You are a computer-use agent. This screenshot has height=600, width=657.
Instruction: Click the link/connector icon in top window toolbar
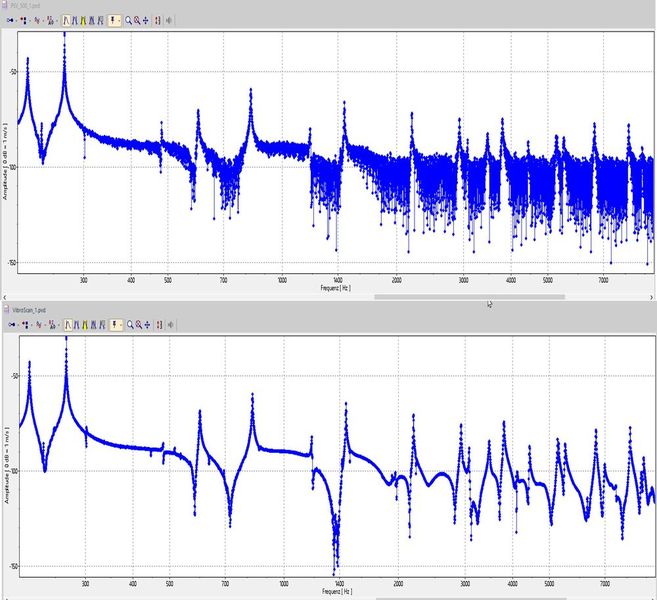click(x=10, y=20)
